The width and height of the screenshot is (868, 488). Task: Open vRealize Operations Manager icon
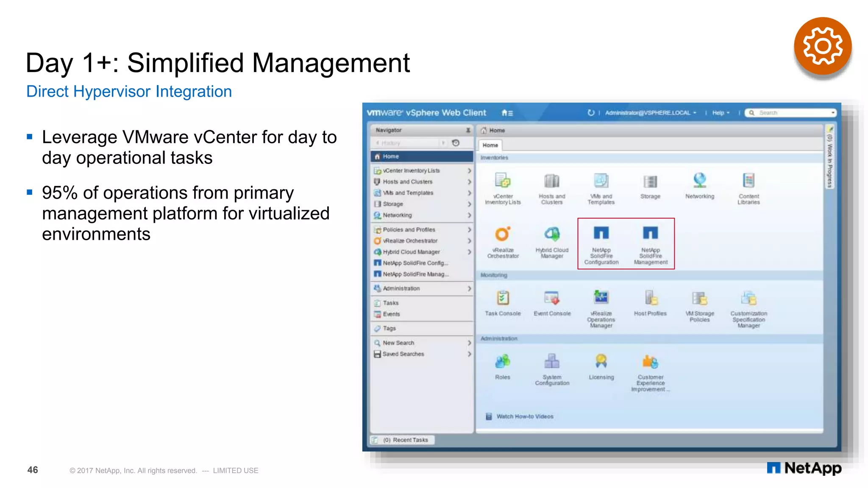[x=601, y=298]
